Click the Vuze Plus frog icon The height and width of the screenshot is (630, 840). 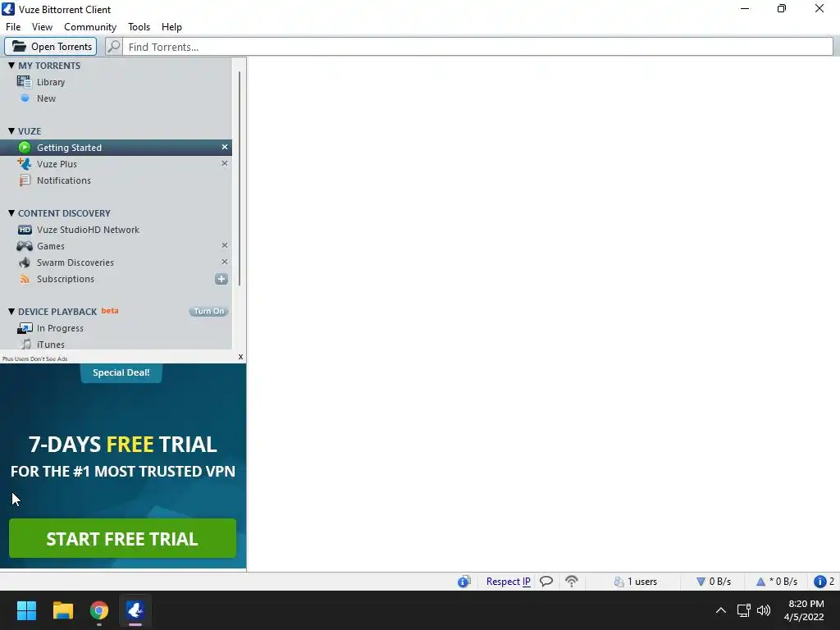point(24,164)
